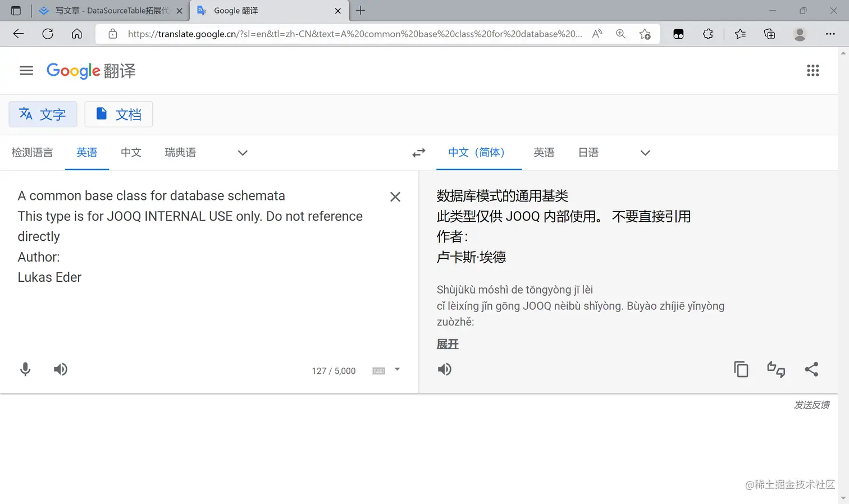This screenshot has width=849, height=504.
Task: Select 中文 as source language
Action: [131, 153]
